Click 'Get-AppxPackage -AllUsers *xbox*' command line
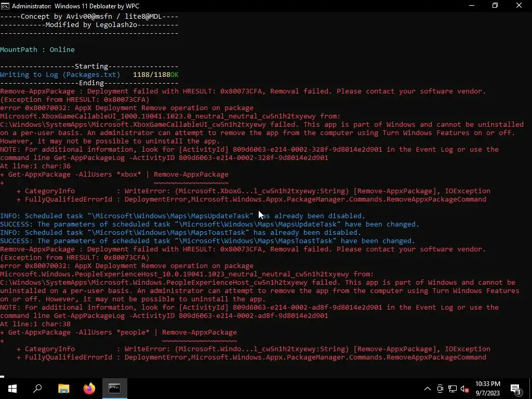Viewport: 532px width, 399px height. [114, 175]
